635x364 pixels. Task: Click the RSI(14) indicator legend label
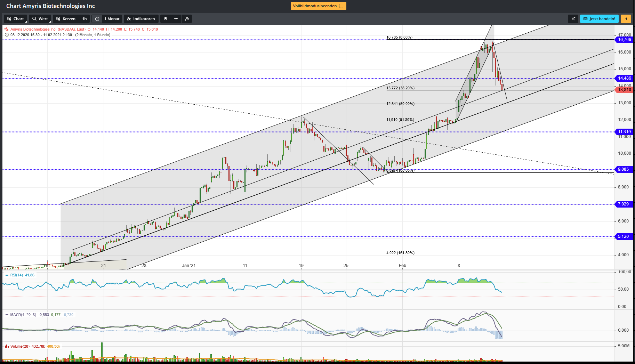16,275
